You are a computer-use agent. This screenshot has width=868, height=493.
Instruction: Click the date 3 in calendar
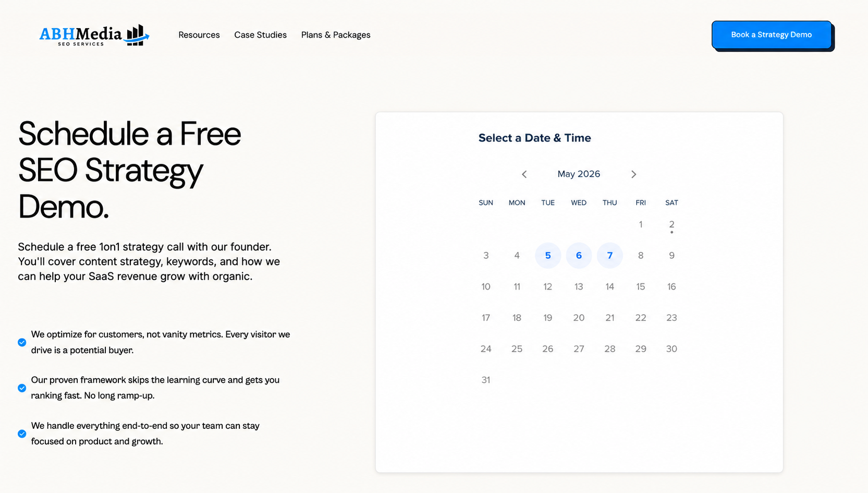(x=486, y=256)
